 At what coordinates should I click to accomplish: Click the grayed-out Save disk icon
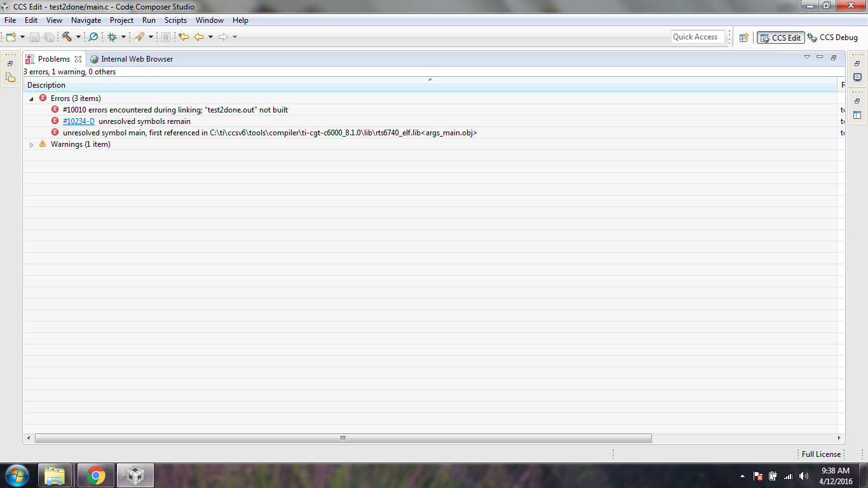coord(34,37)
